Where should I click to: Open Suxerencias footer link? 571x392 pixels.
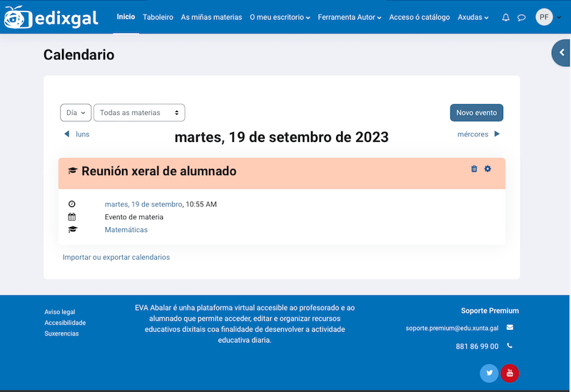(61, 333)
